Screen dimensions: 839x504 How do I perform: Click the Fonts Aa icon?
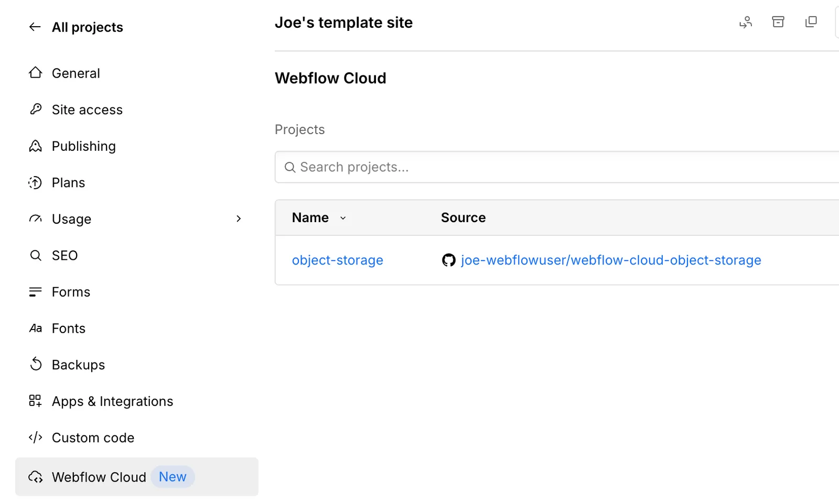tap(35, 328)
